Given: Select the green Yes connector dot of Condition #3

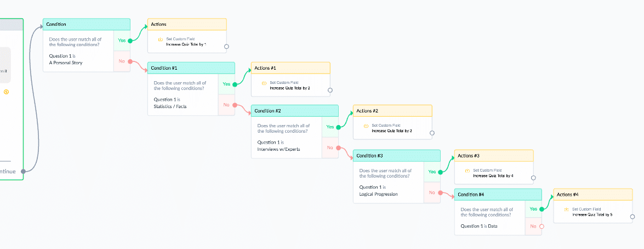Looking at the screenshot, I should [440, 172].
